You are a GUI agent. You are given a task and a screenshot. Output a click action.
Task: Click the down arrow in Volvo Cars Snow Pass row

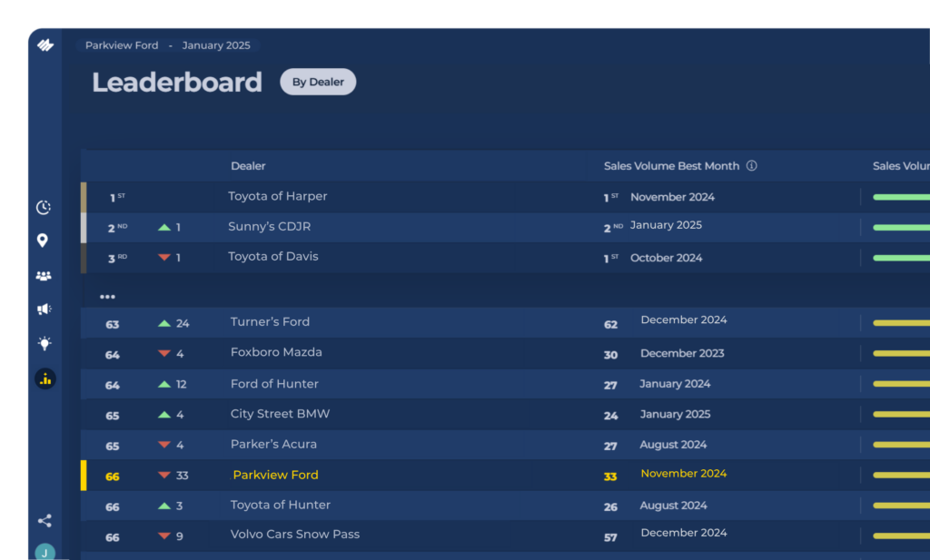click(x=164, y=536)
